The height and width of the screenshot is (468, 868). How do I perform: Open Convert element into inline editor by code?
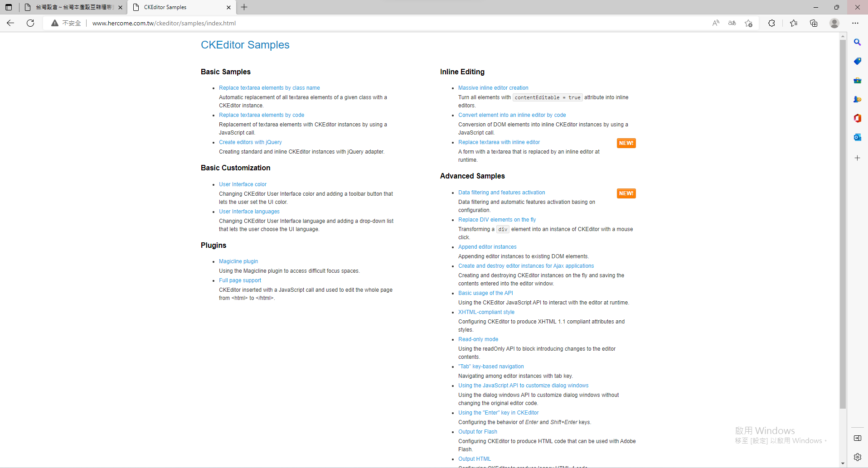512,115
